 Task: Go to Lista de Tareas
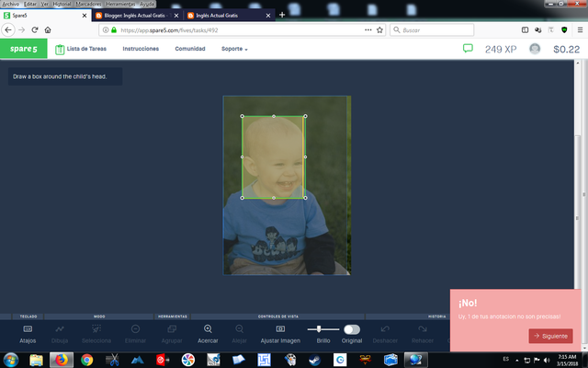pyautogui.click(x=81, y=49)
